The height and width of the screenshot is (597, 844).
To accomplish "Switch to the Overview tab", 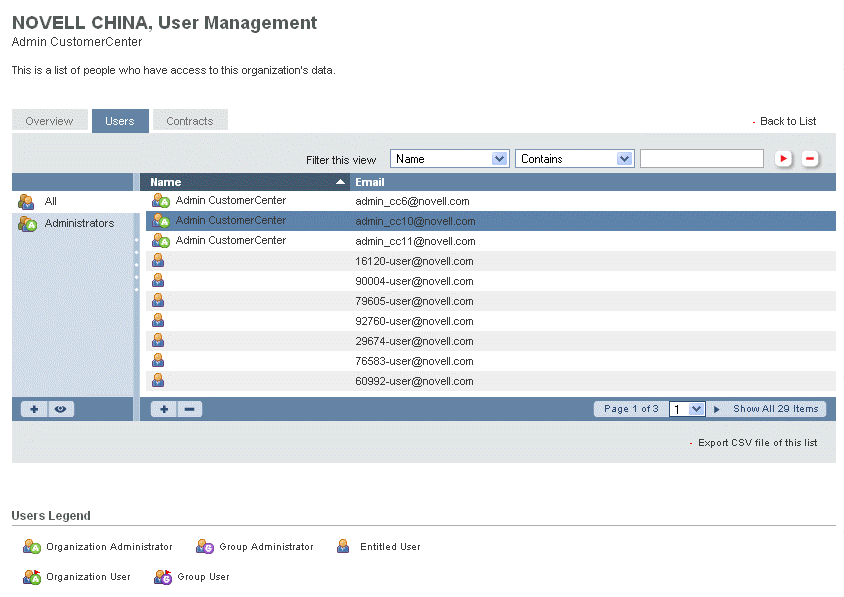I will [49, 121].
